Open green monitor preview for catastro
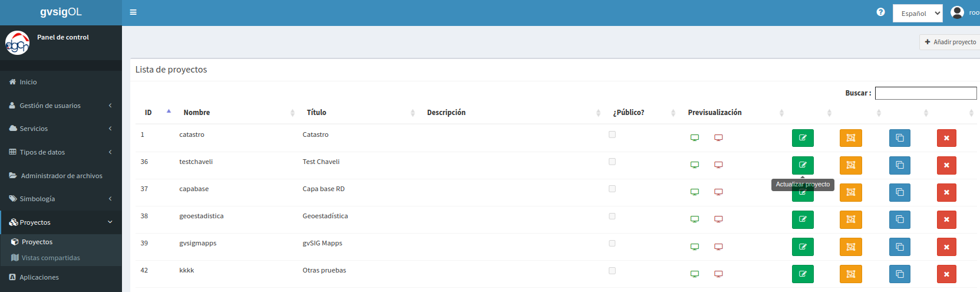Image resolution: width=980 pixels, height=292 pixels. (x=695, y=138)
